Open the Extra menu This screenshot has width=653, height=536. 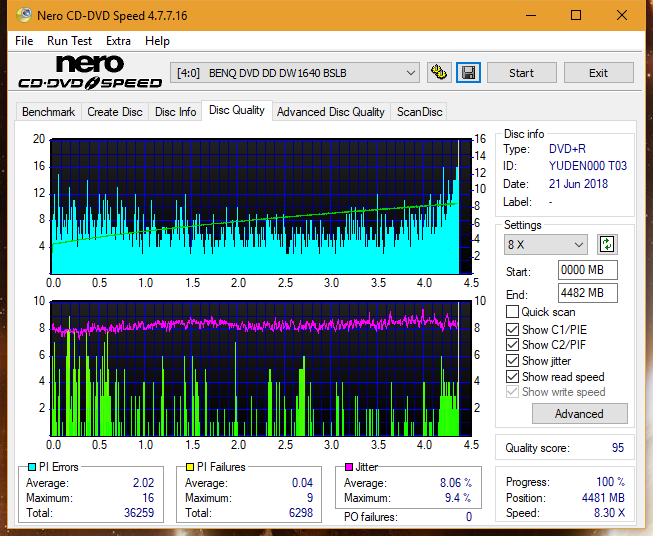(x=118, y=41)
